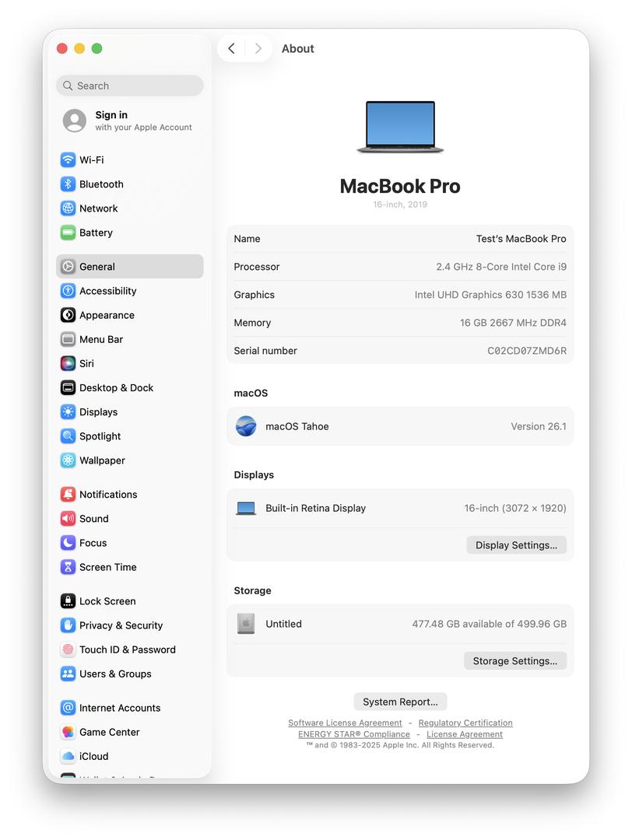This screenshot has width=632, height=840.
Task: Click the 477.48 GB available storage text
Action: pyautogui.click(x=489, y=624)
